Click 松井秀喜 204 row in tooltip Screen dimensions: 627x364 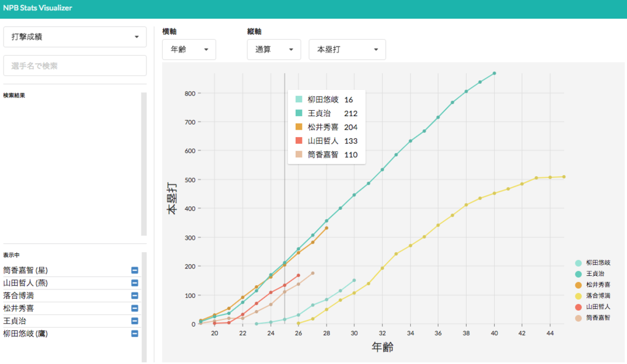click(x=326, y=127)
